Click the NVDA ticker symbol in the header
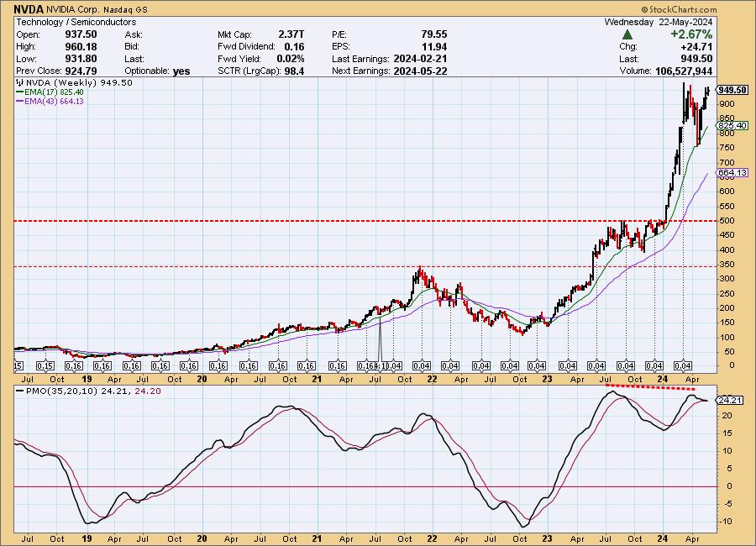The image size is (756, 546). tap(29, 9)
